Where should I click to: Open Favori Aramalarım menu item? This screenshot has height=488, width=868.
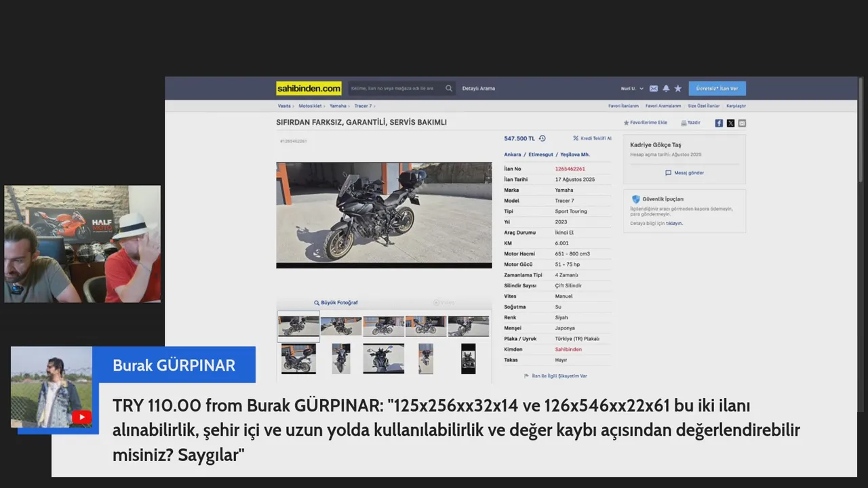coord(663,106)
